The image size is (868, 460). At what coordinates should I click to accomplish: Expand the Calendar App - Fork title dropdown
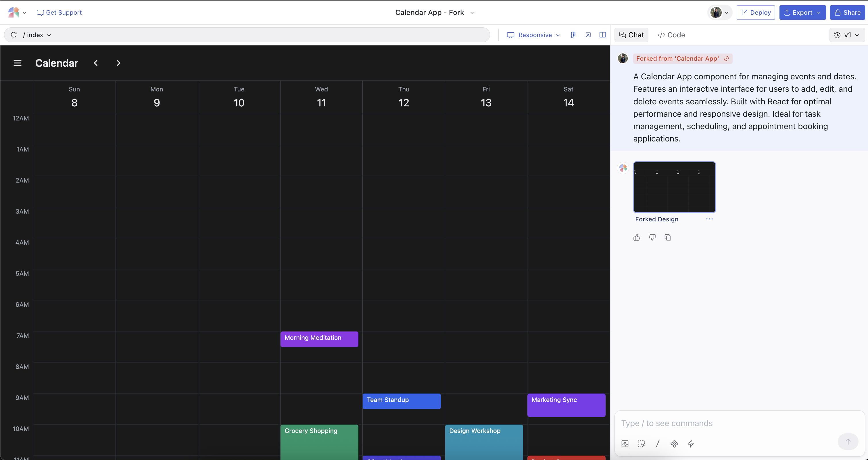(435, 12)
